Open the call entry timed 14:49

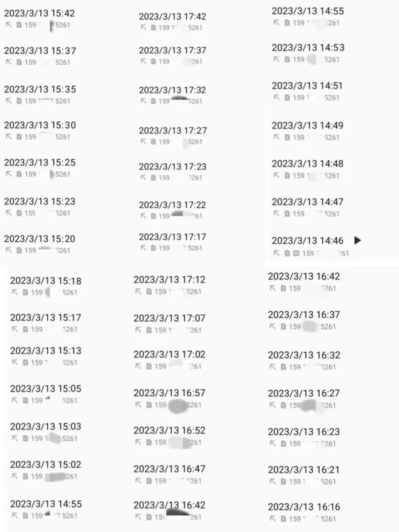[x=307, y=126]
